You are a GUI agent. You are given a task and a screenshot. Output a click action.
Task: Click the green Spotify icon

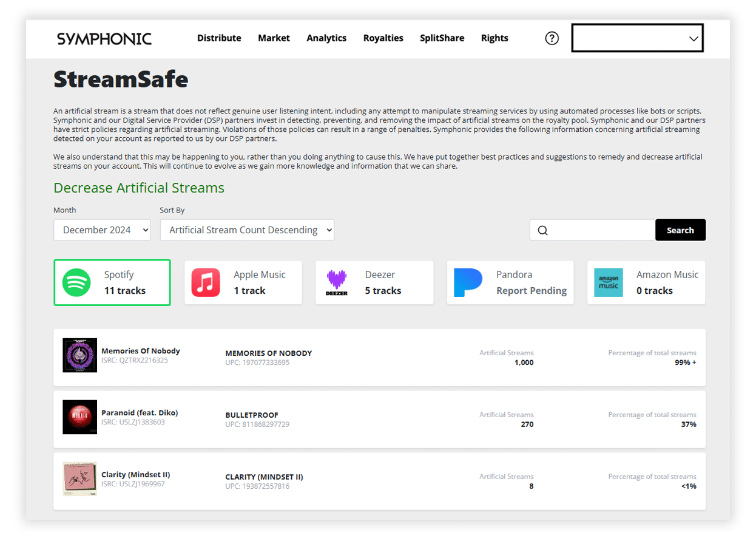point(76,282)
